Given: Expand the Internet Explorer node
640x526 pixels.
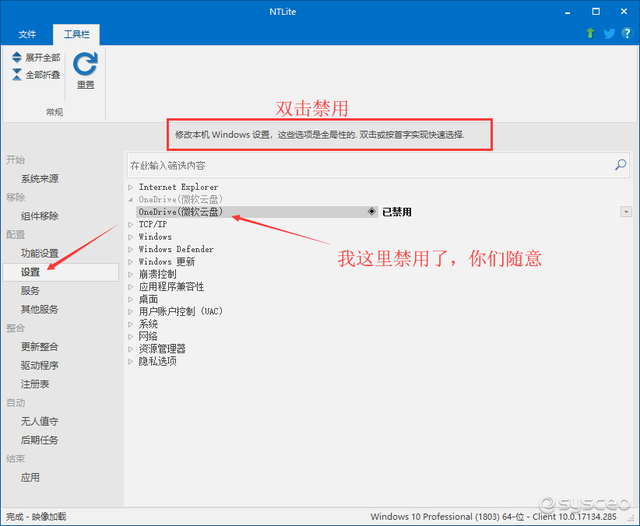Looking at the screenshot, I should coord(131,187).
